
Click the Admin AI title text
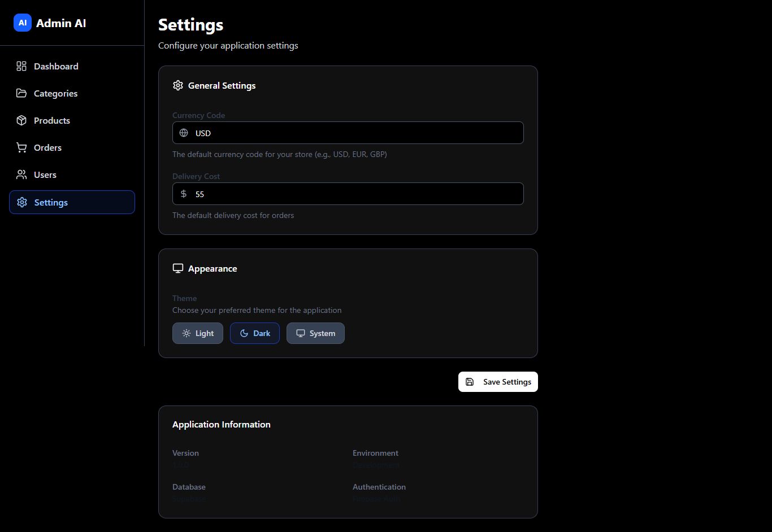coord(61,23)
